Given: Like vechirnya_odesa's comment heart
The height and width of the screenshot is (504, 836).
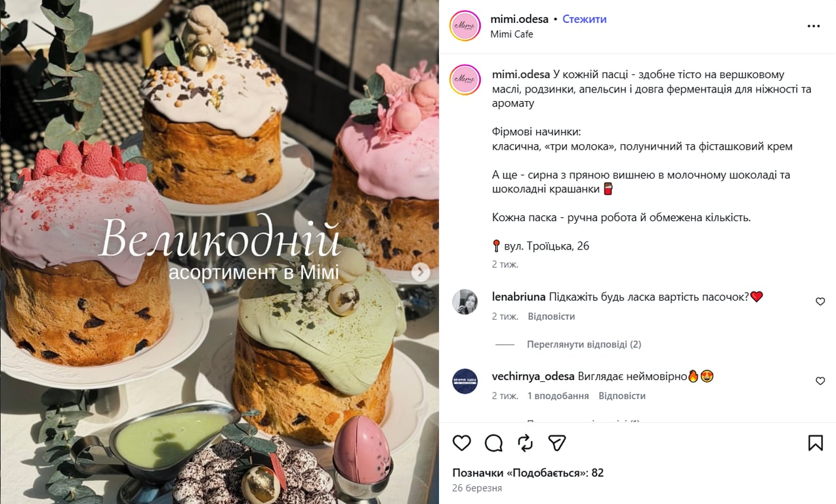Looking at the screenshot, I should [820, 381].
